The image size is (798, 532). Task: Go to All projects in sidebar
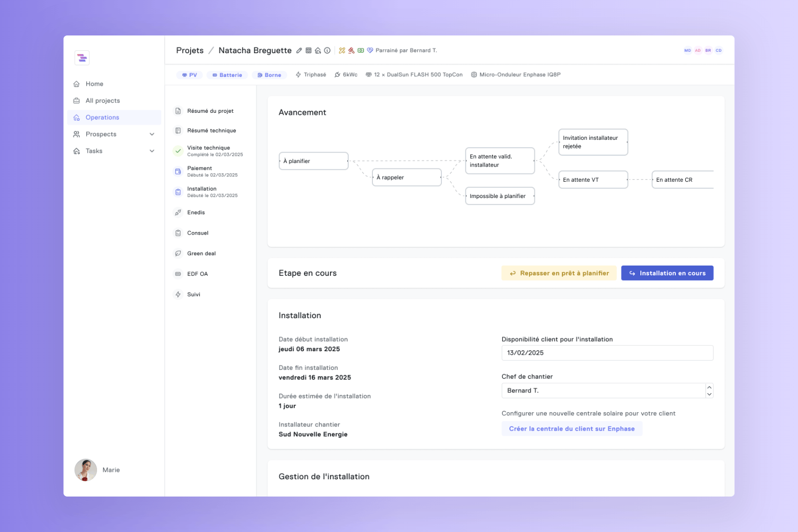point(102,101)
